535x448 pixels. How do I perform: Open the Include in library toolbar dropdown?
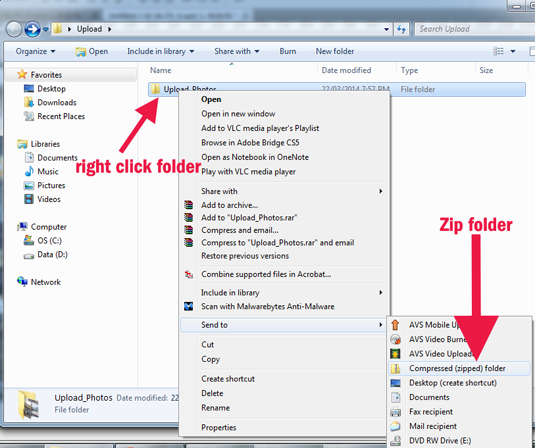[161, 51]
